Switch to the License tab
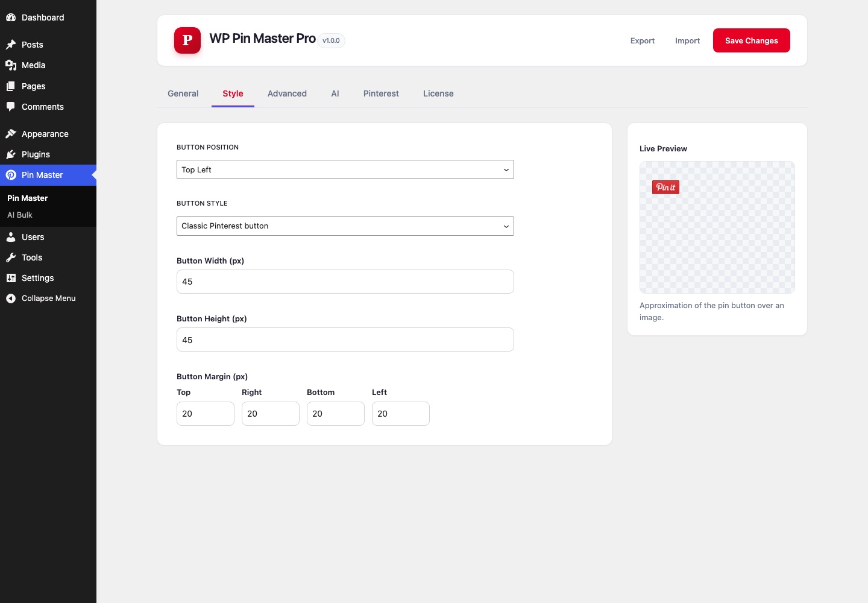 coord(438,93)
